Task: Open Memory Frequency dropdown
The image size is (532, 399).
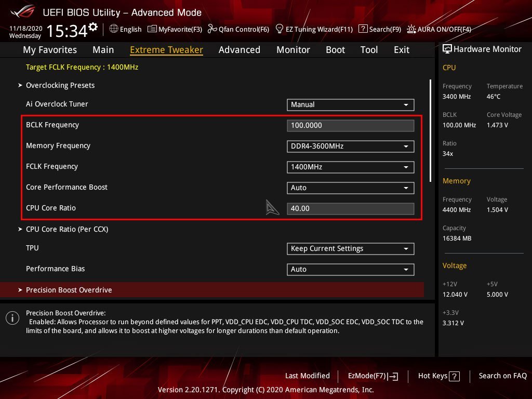Action: click(x=351, y=146)
